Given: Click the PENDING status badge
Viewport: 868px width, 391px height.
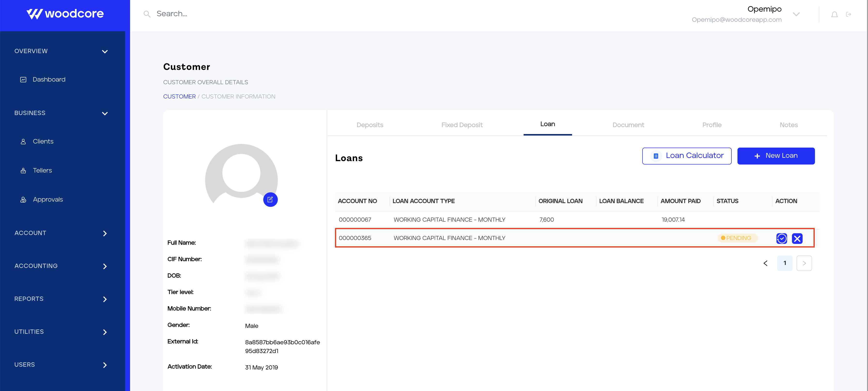Looking at the screenshot, I should [x=737, y=238].
